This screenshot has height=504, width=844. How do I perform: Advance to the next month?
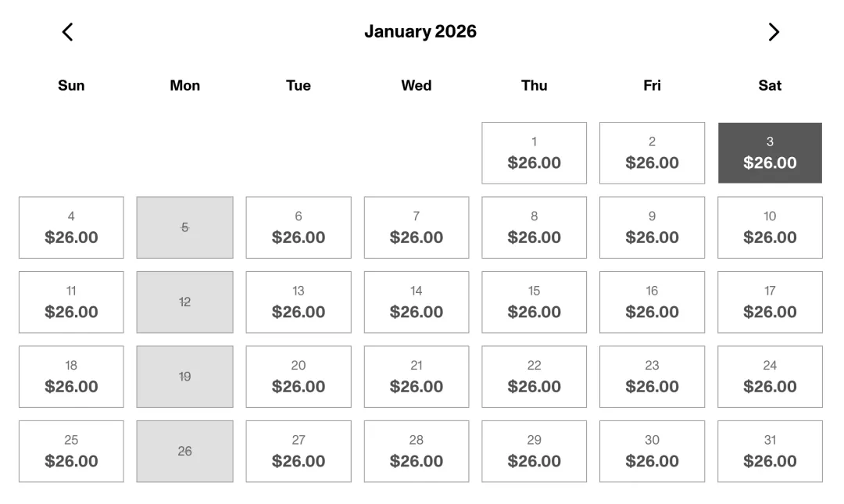point(774,32)
